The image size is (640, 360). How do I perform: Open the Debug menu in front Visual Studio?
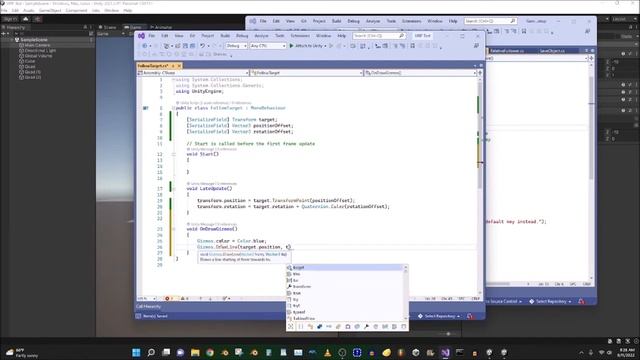click(242, 36)
